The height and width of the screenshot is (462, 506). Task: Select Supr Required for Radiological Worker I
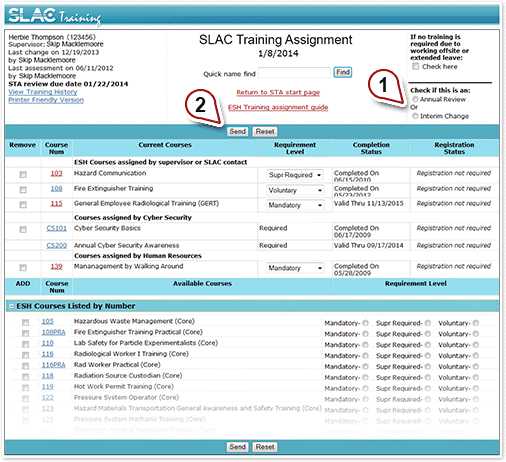(428, 355)
